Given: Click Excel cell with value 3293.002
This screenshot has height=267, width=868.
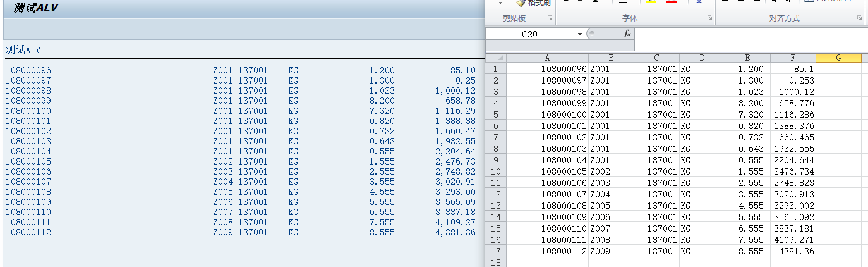Looking at the screenshot, I should [793, 206].
